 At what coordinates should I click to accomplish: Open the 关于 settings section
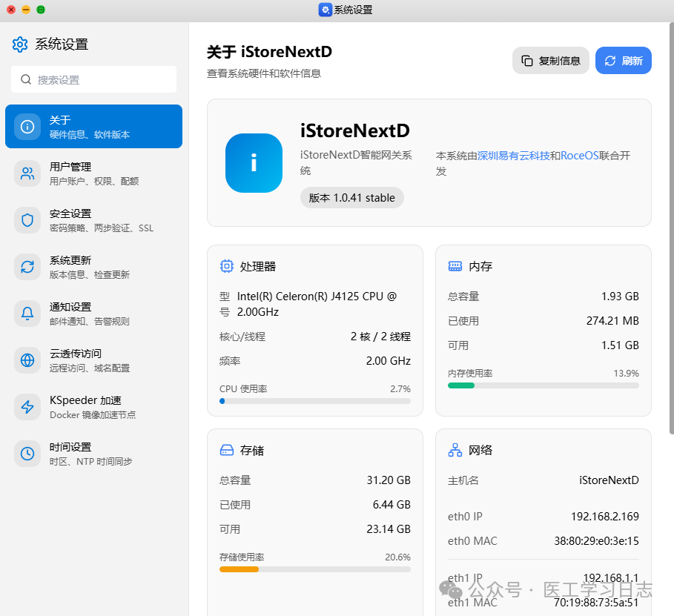(93, 126)
